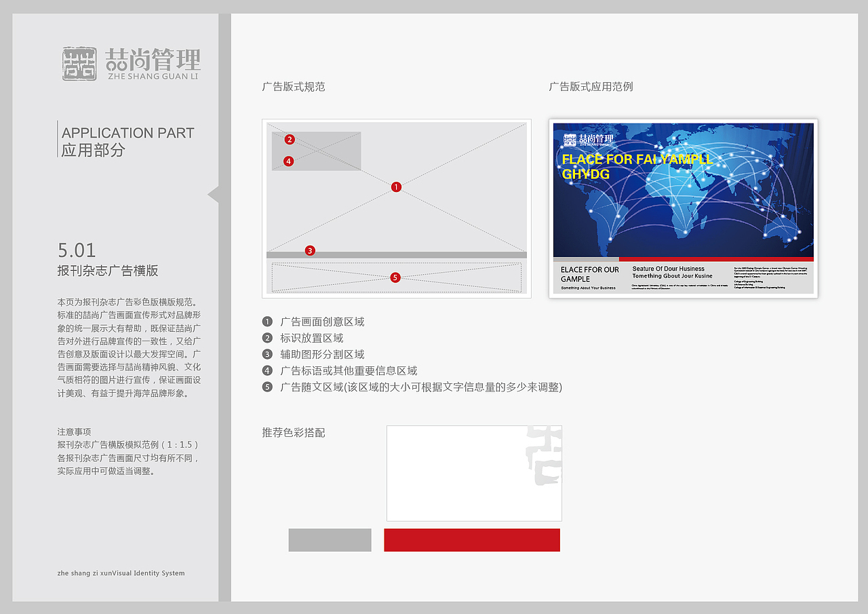Click the Visual Identity System footer link
This screenshot has width=868, height=614.
click(119, 573)
